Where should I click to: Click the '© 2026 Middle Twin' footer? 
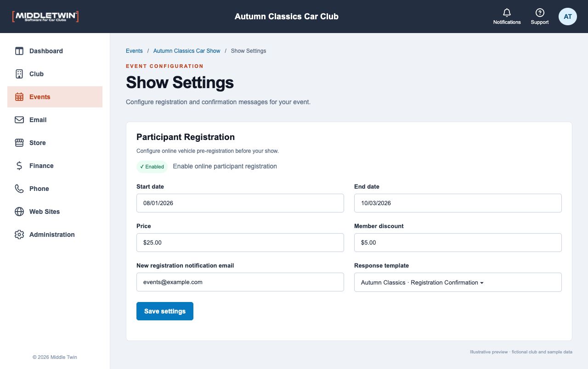[55, 357]
